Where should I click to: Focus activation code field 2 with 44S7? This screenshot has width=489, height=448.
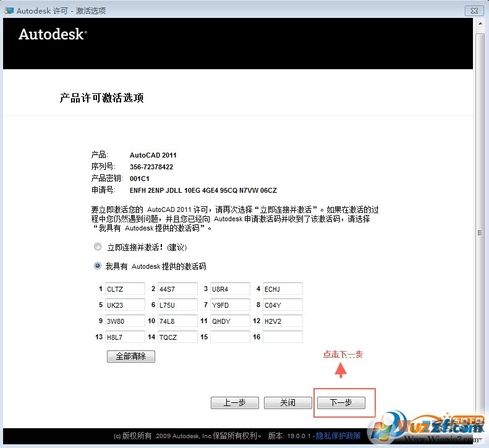click(x=177, y=289)
